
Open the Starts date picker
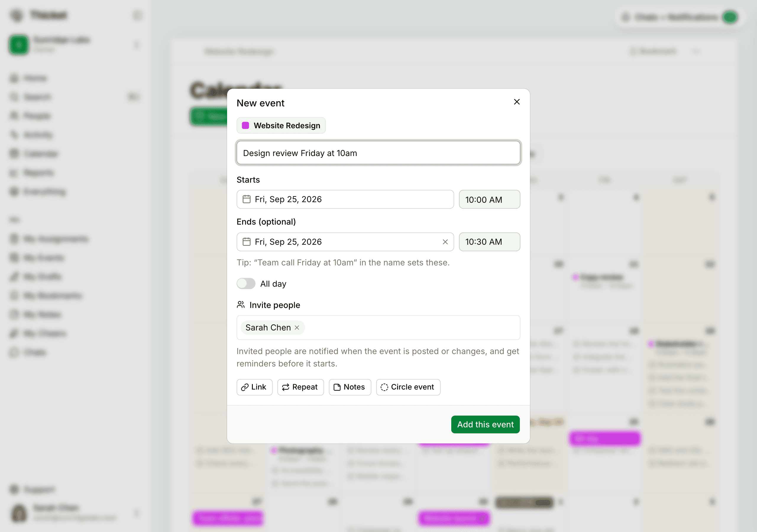click(345, 199)
